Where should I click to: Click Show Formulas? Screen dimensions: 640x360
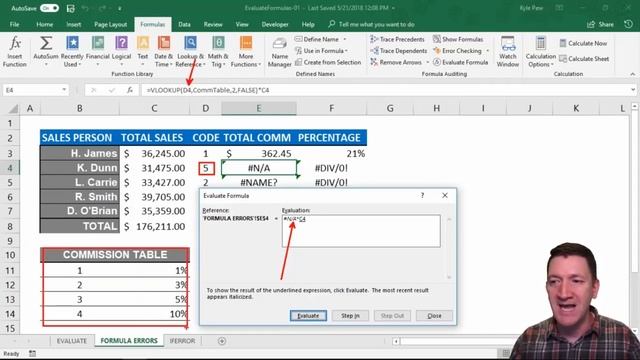(x=458, y=39)
